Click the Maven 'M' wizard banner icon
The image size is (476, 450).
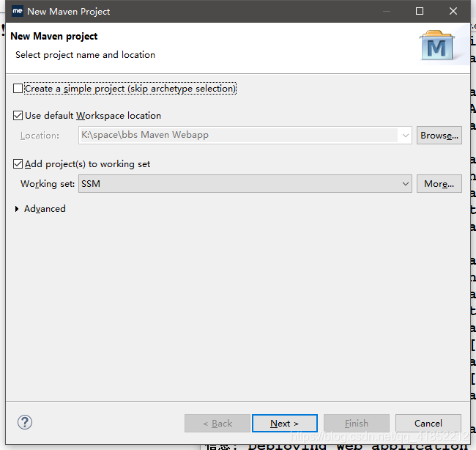click(x=437, y=45)
